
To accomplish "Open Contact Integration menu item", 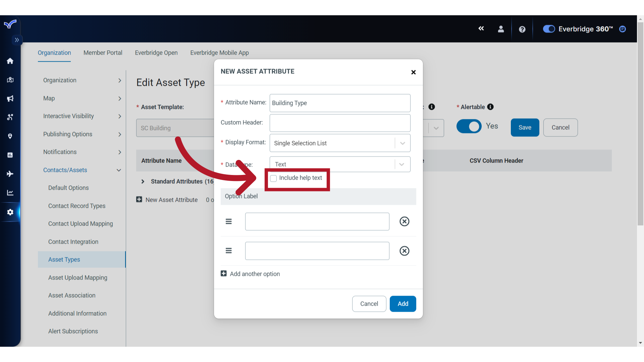I will click(73, 242).
